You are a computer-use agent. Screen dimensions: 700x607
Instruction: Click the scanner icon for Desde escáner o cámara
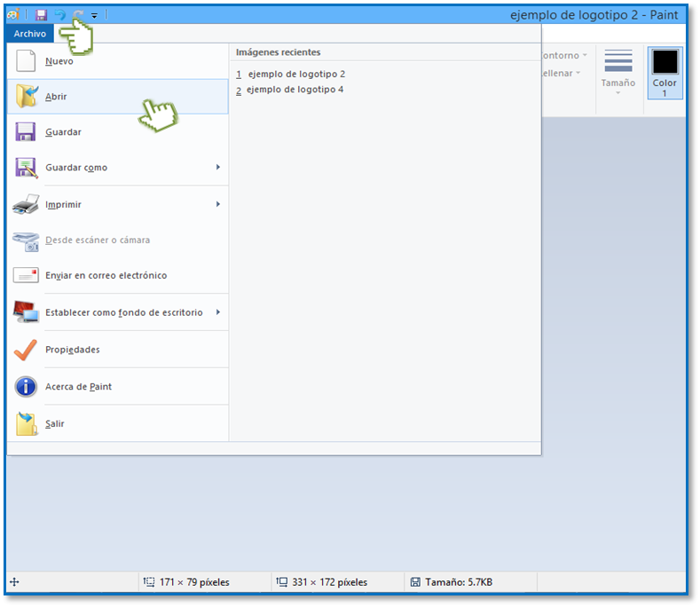pos(26,241)
